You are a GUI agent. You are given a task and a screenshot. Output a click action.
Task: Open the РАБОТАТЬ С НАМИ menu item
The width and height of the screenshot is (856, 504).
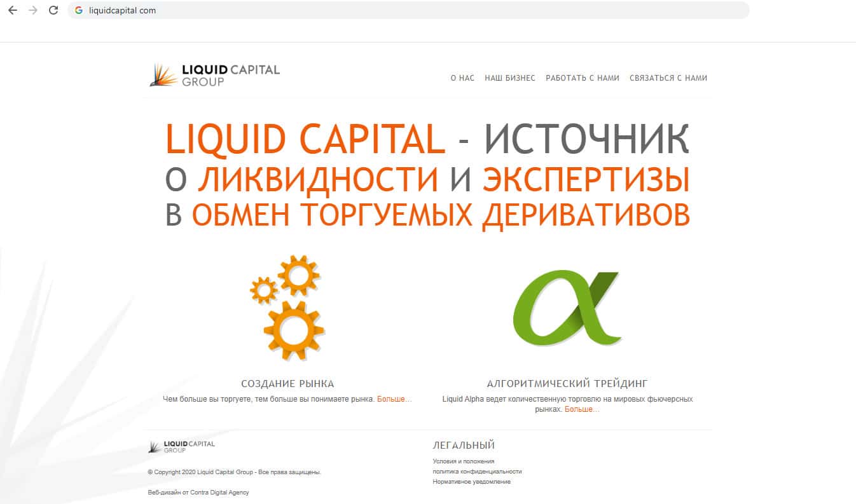click(583, 78)
